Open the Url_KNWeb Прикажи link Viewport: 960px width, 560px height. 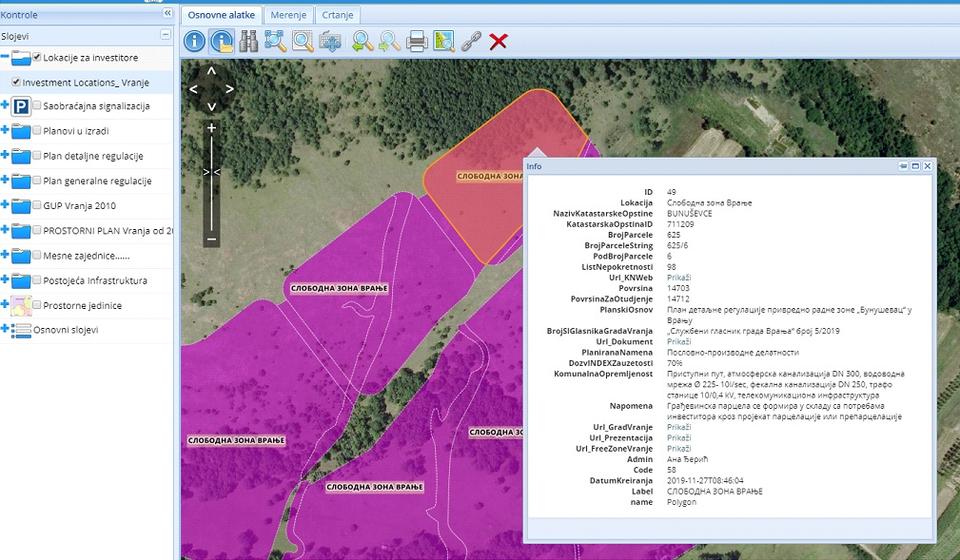pos(679,277)
